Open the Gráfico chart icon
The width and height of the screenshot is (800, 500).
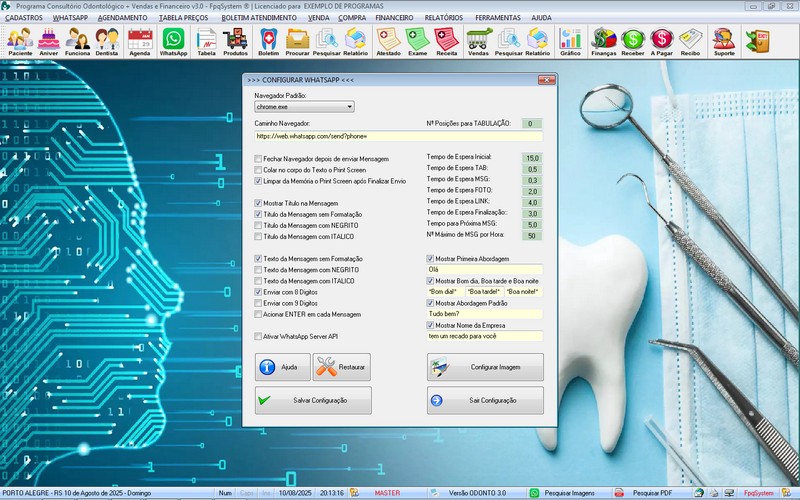click(x=570, y=41)
